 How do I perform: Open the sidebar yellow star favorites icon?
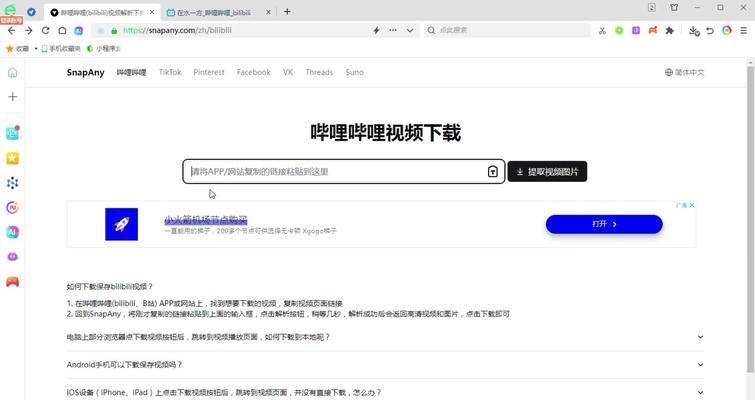13,158
